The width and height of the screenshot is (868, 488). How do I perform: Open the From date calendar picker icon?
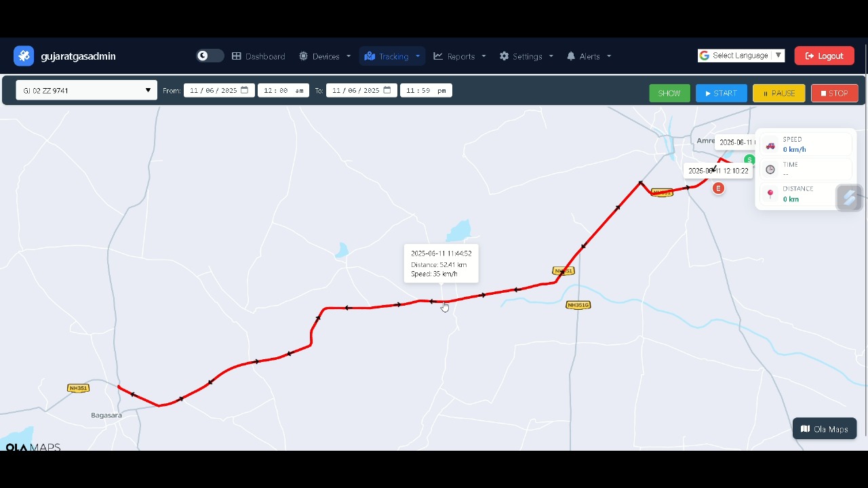click(245, 90)
